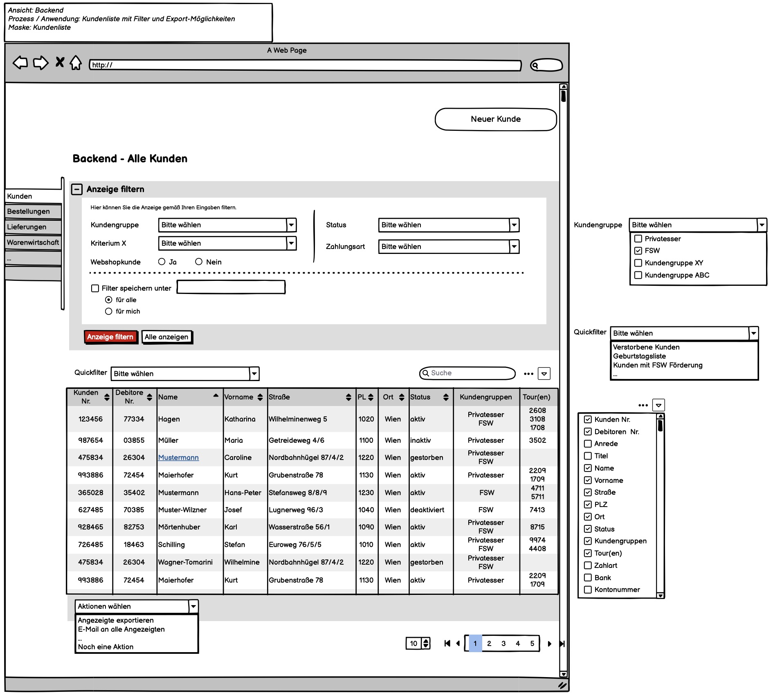Switch to the Bestellungen sidebar tab
This screenshot has width=773, height=700.
33,211
